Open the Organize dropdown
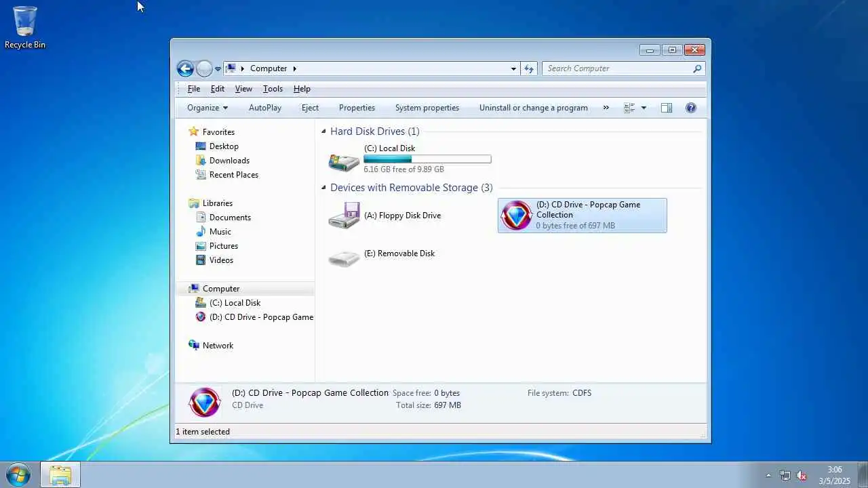 208,108
